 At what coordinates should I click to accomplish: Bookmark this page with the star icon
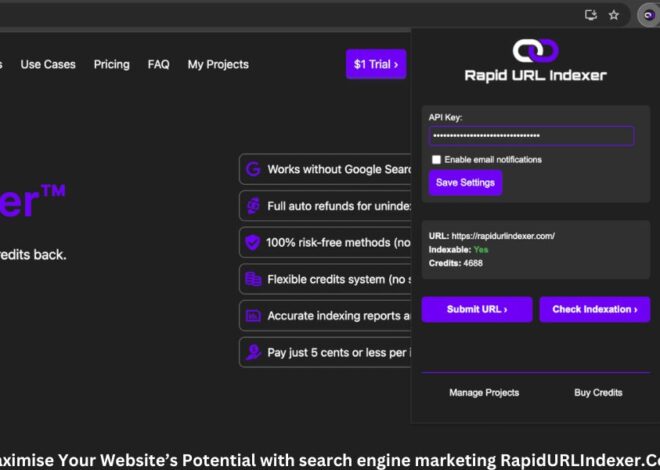click(x=614, y=15)
